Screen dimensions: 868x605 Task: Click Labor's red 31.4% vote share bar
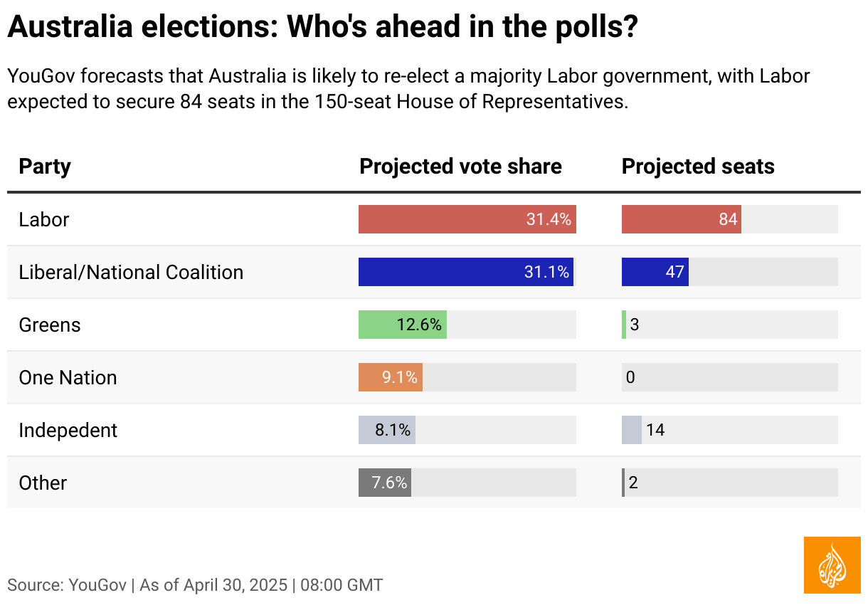pyautogui.click(x=467, y=219)
